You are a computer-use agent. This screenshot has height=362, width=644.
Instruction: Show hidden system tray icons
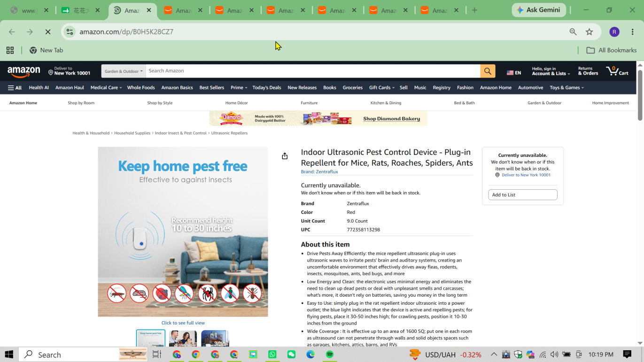[x=494, y=354]
